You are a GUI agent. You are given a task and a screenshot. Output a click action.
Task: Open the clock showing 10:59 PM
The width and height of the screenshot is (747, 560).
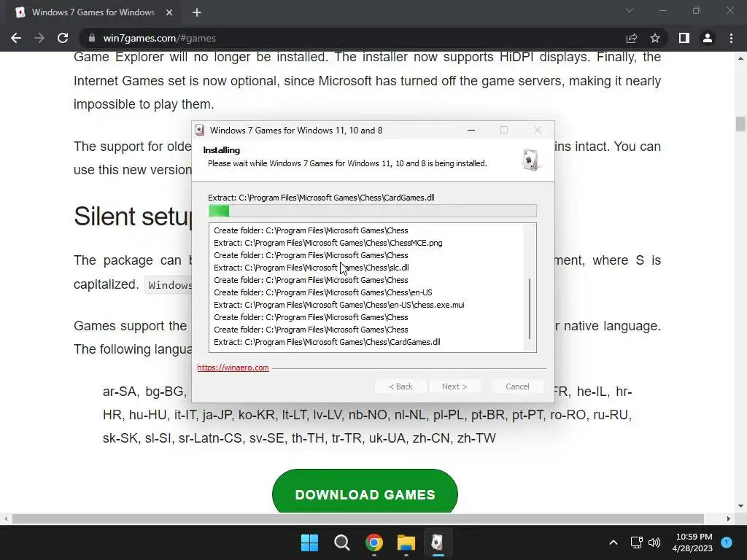(693, 542)
